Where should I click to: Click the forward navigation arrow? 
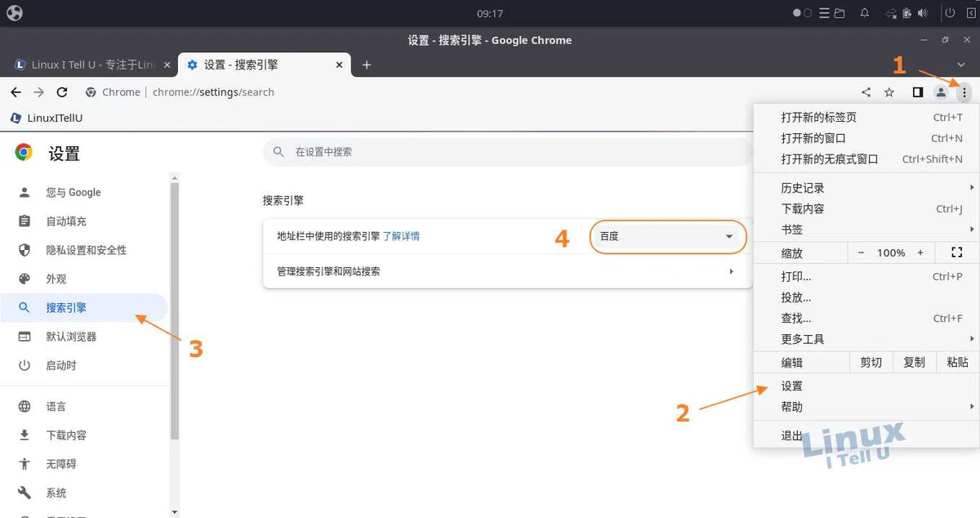click(x=38, y=92)
